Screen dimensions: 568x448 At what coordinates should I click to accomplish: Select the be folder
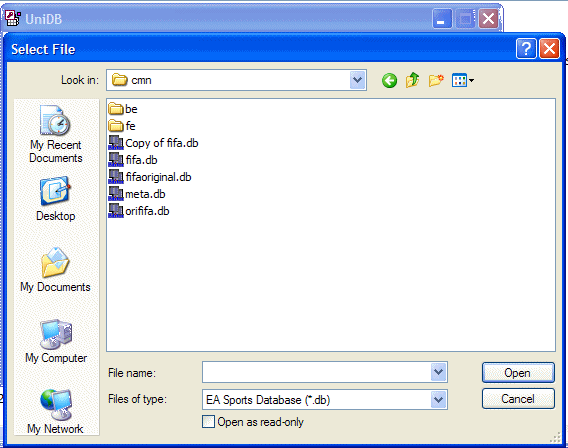(123, 109)
